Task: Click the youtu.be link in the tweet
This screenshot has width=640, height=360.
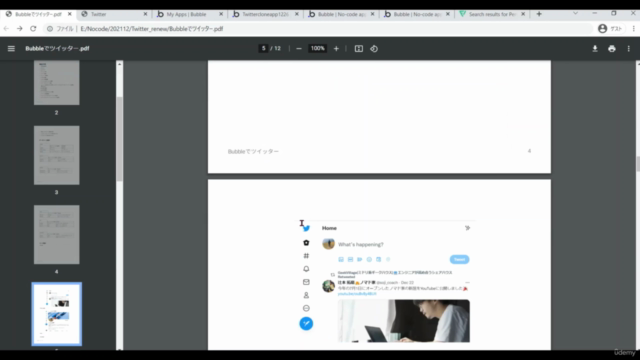Action: [x=357, y=294]
